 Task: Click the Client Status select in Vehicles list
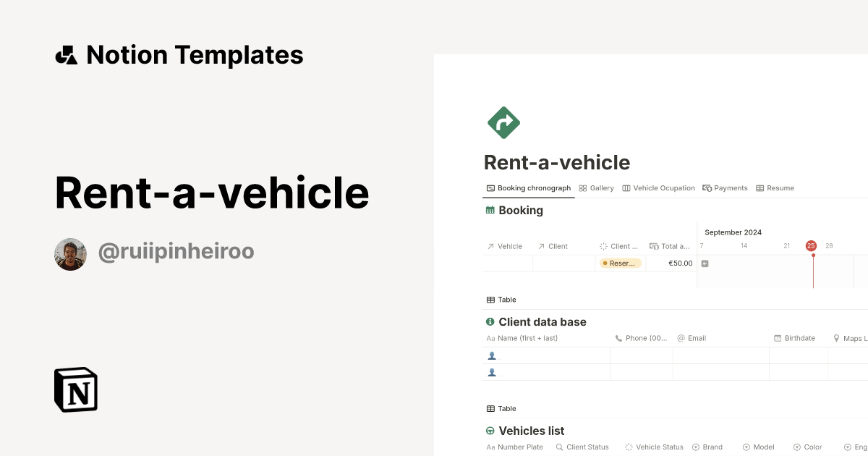coord(582,447)
